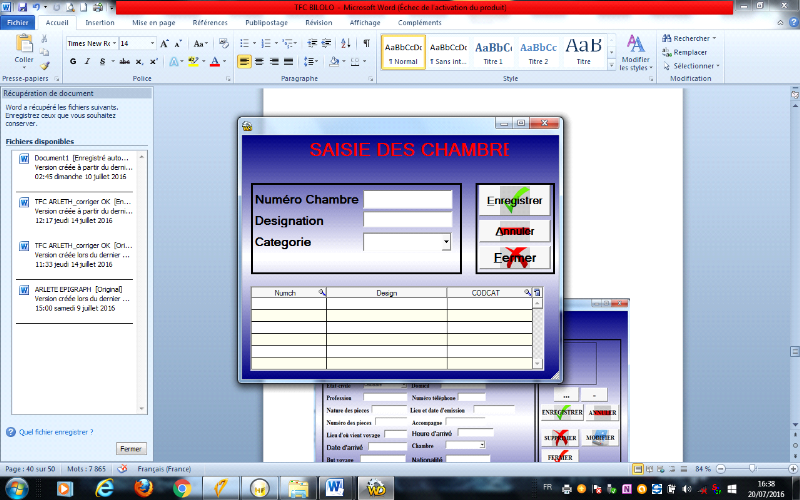Switch to Mise en page tab

point(154,22)
